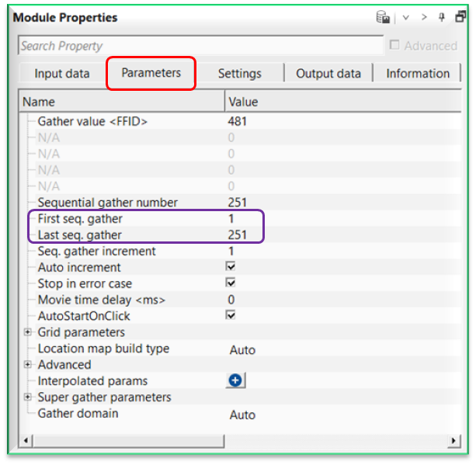Switch to the Input data tab
Screen dimensions: 476x465
pyautogui.click(x=62, y=74)
